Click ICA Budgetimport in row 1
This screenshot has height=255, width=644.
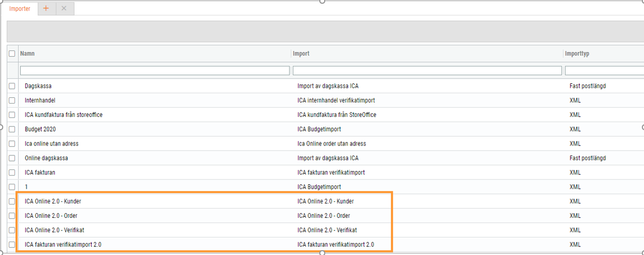[319, 187]
